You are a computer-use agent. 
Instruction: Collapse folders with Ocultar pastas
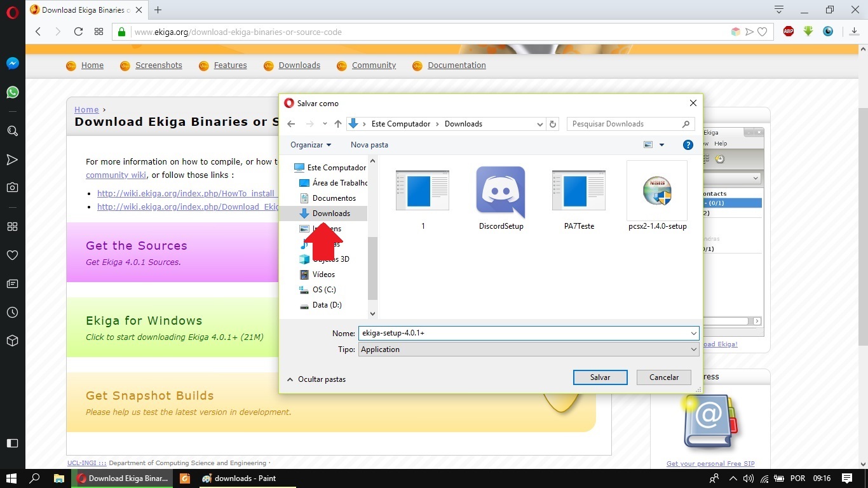(316, 379)
